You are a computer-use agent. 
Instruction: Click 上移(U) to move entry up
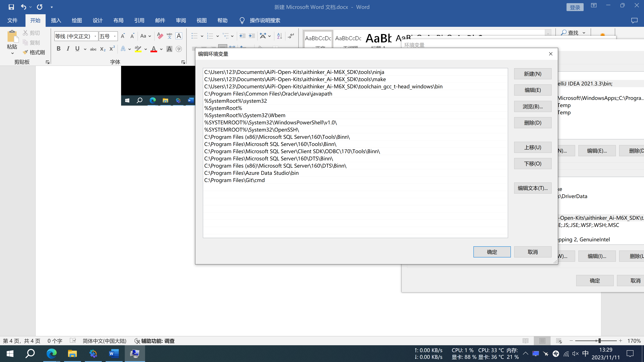click(x=532, y=147)
